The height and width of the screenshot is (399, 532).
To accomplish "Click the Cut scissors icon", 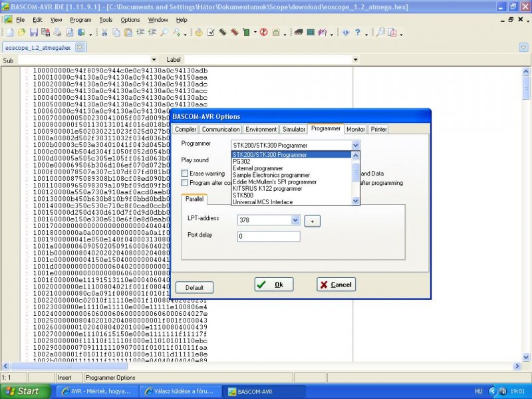I will tap(104, 33).
